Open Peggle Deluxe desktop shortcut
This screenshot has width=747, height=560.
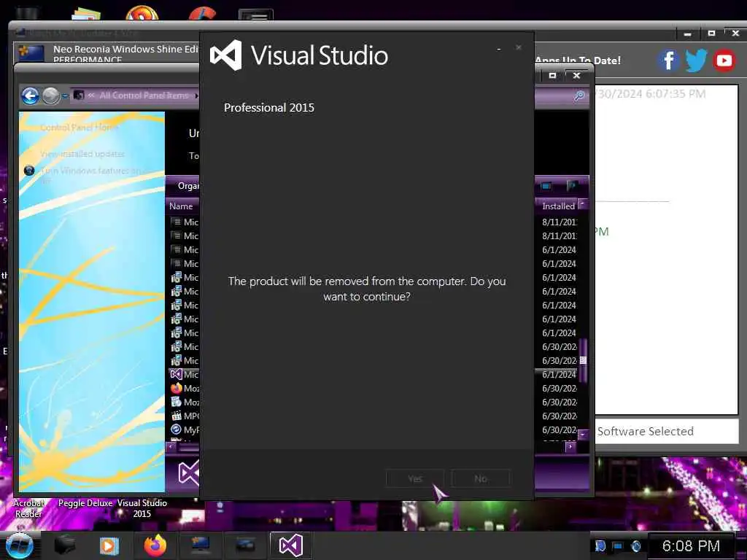[85, 503]
